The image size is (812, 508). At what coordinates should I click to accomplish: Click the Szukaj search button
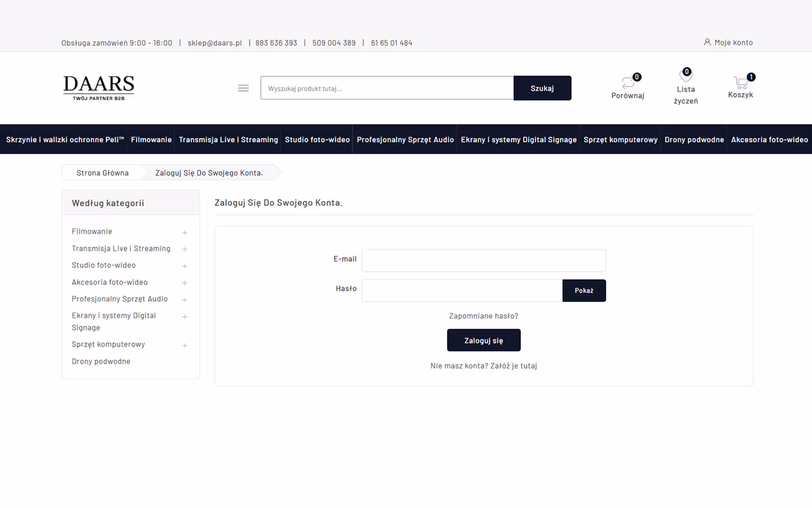tap(542, 88)
